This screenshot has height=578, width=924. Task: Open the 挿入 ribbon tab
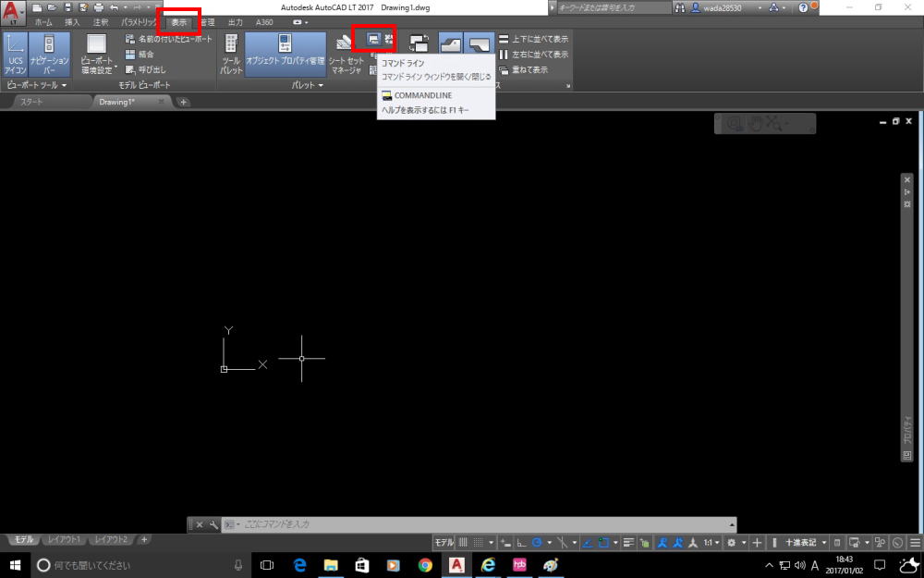(72, 22)
